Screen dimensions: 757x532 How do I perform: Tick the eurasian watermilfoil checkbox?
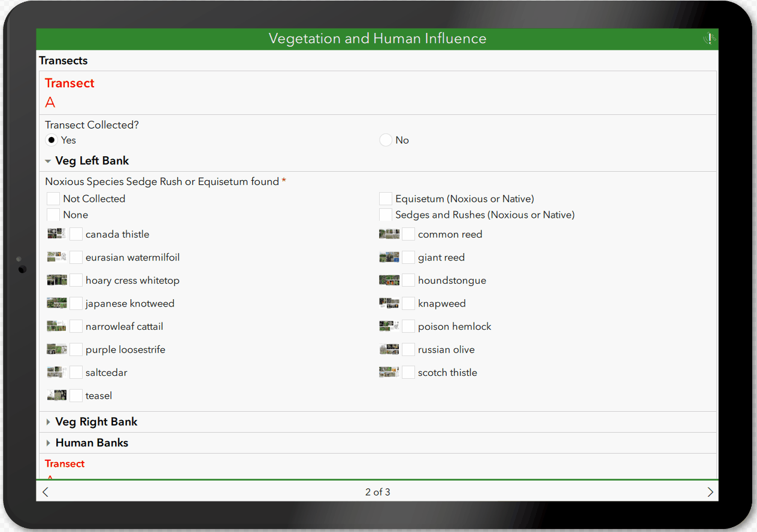(76, 257)
